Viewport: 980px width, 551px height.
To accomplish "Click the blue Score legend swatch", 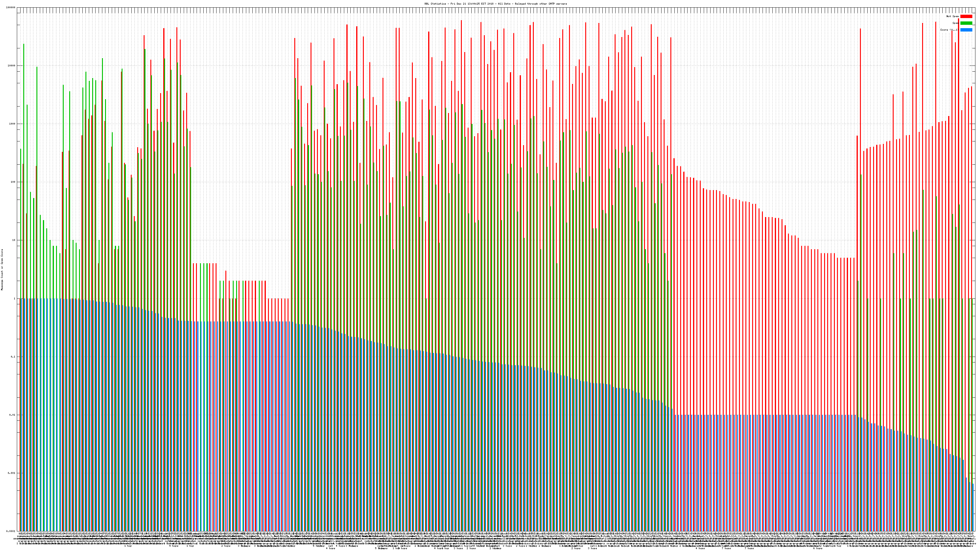I will click(x=966, y=30).
